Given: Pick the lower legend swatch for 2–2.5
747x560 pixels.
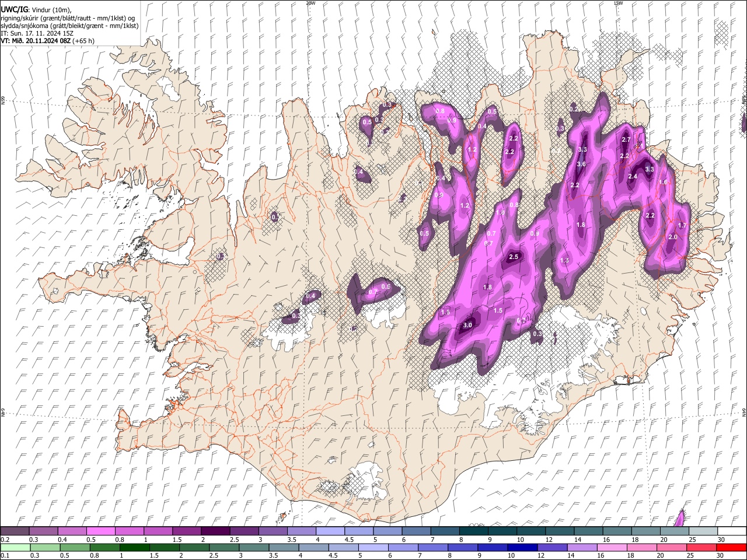Looking at the screenshot, I should click(194, 547).
